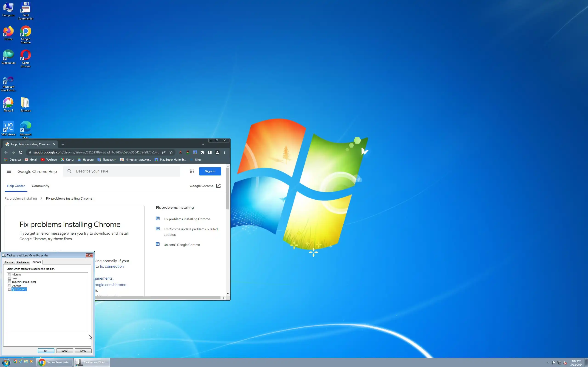Screen dimensions: 588x367
Task: Tick the Desktop toolbar checkbox
Action: (x=9, y=286)
